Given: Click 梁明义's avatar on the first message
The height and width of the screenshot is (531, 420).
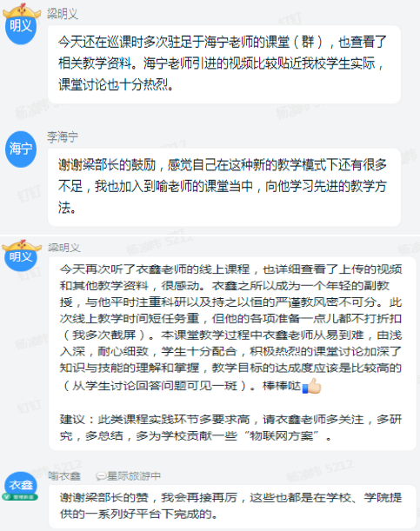Looking at the screenshot, I should (x=21, y=26).
